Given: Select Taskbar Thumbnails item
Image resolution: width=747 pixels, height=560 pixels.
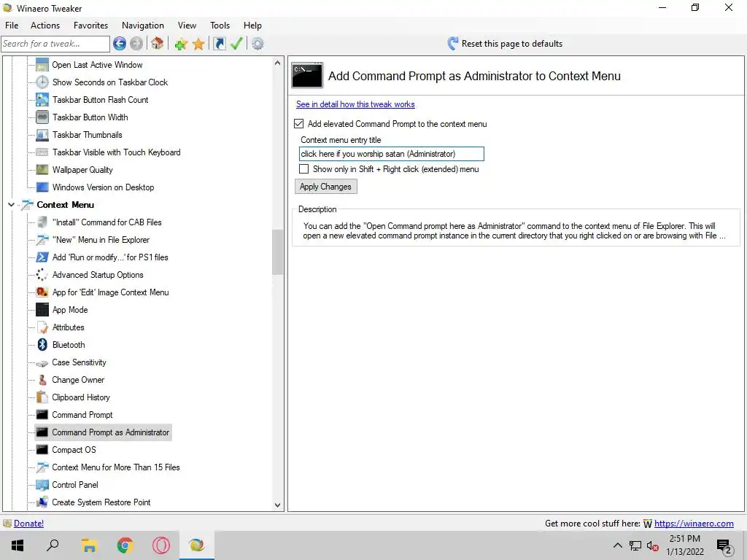Looking at the screenshot, I should click(x=88, y=135).
